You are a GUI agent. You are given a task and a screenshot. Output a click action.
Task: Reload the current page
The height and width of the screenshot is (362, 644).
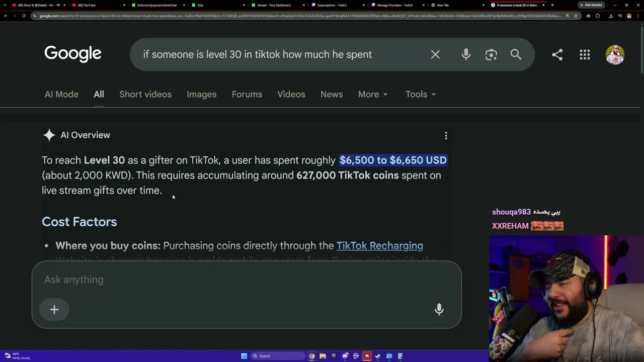(x=24, y=16)
